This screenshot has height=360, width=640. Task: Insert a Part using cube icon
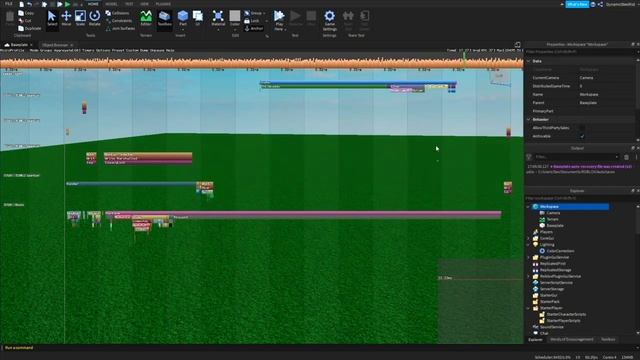(x=183, y=16)
